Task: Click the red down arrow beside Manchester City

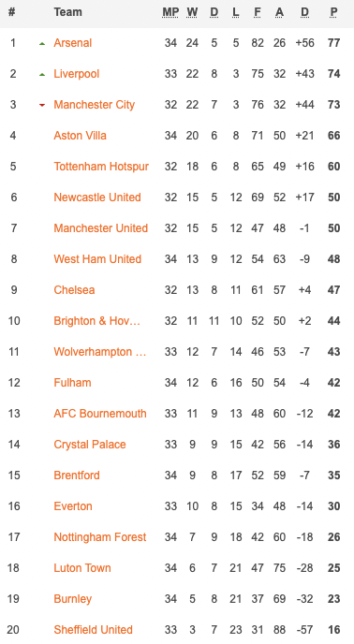Action: pyautogui.click(x=42, y=105)
